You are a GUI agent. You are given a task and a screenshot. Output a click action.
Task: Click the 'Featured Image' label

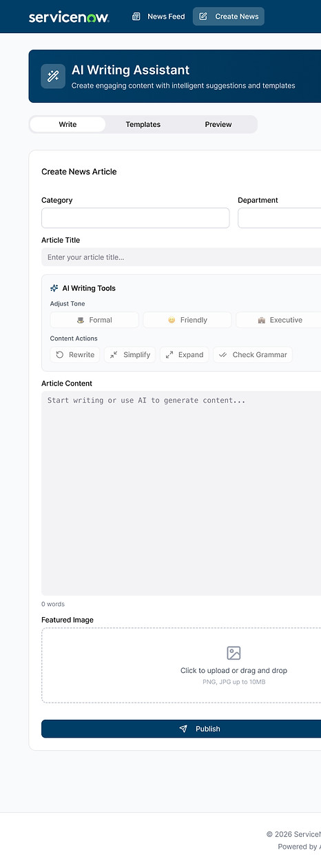coord(68,620)
